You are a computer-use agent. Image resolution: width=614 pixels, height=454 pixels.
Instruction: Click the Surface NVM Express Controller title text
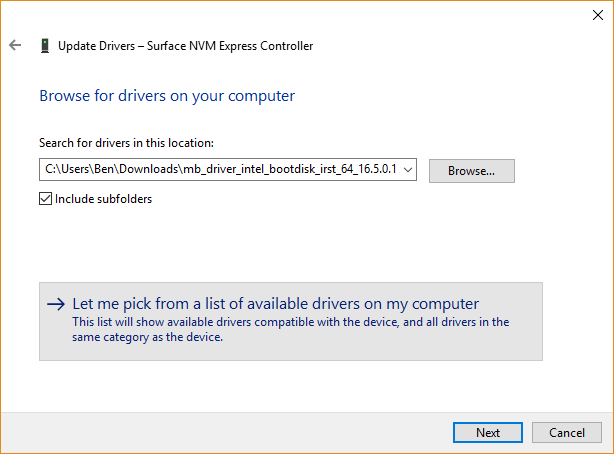232,46
